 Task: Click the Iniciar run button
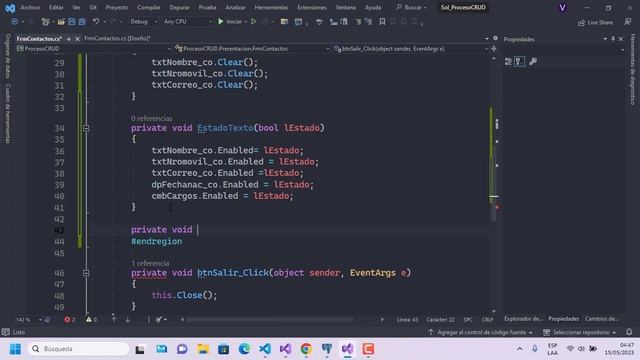point(231,22)
